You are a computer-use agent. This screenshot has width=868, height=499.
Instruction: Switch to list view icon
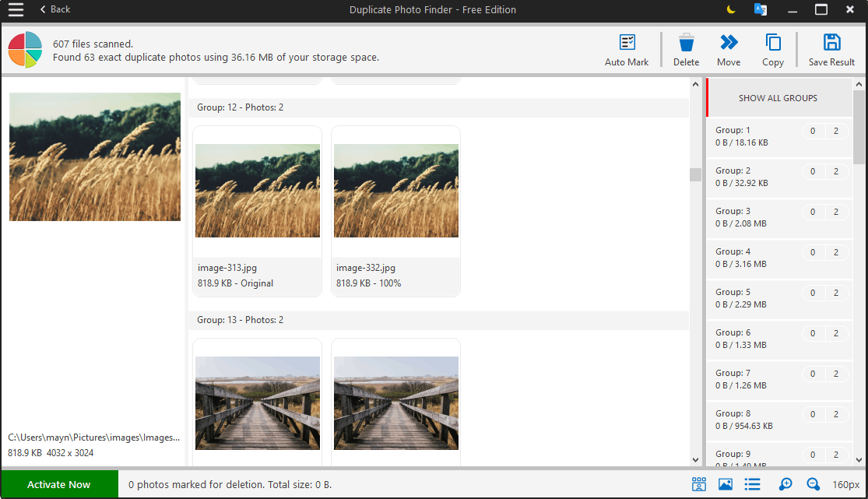pyautogui.click(x=752, y=484)
